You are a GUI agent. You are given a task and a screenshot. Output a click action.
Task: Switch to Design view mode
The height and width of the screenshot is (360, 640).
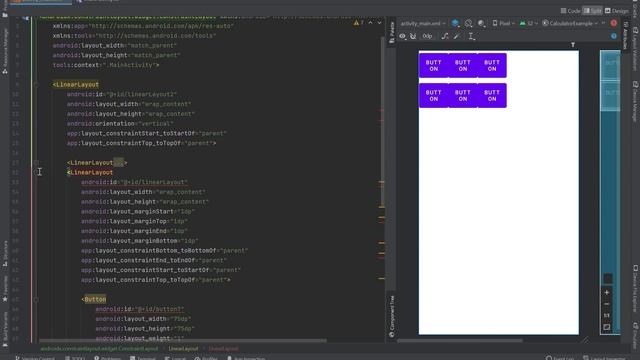pyautogui.click(x=616, y=11)
